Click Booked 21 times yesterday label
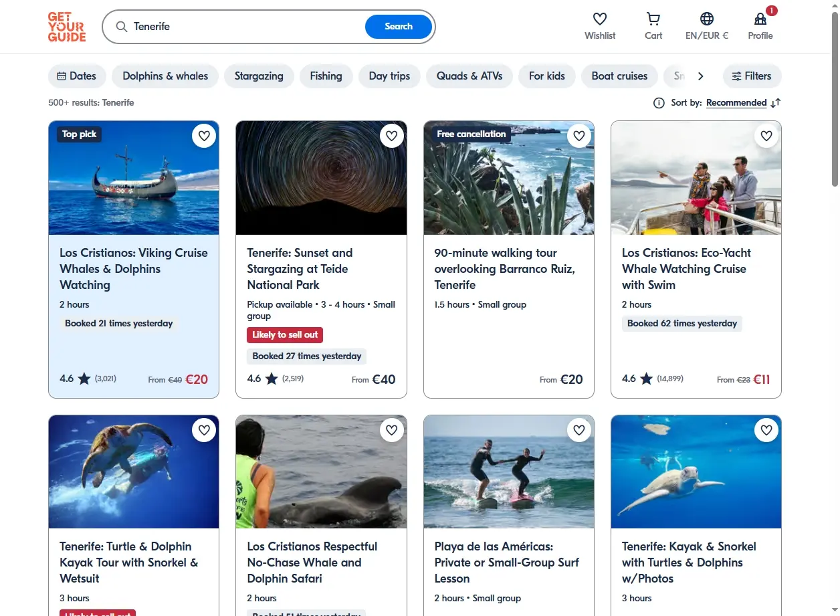The width and height of the screenshot is (840, 616). point(119,324)
